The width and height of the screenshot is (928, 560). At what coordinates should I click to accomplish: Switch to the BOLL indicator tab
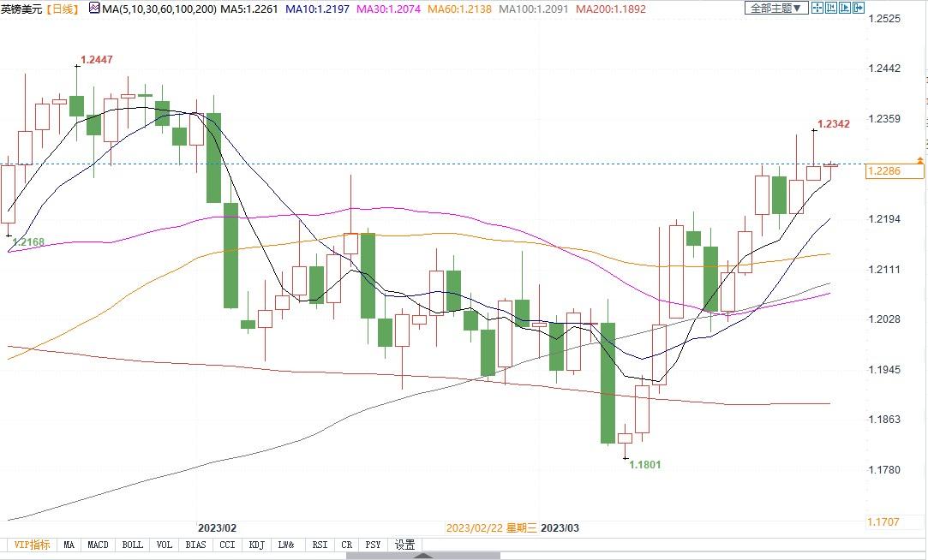tap(133, 545)
